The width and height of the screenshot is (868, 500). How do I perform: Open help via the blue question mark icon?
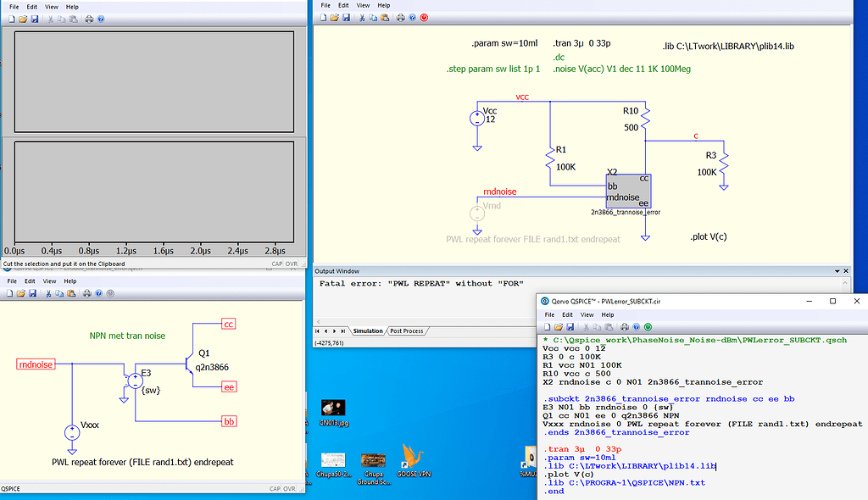coord(413,17)
